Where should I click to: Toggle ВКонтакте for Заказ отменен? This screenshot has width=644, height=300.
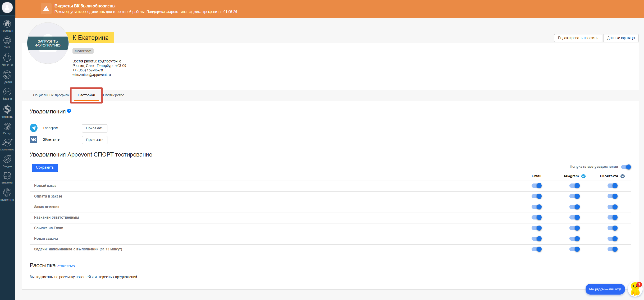click(x=613, y=207)
